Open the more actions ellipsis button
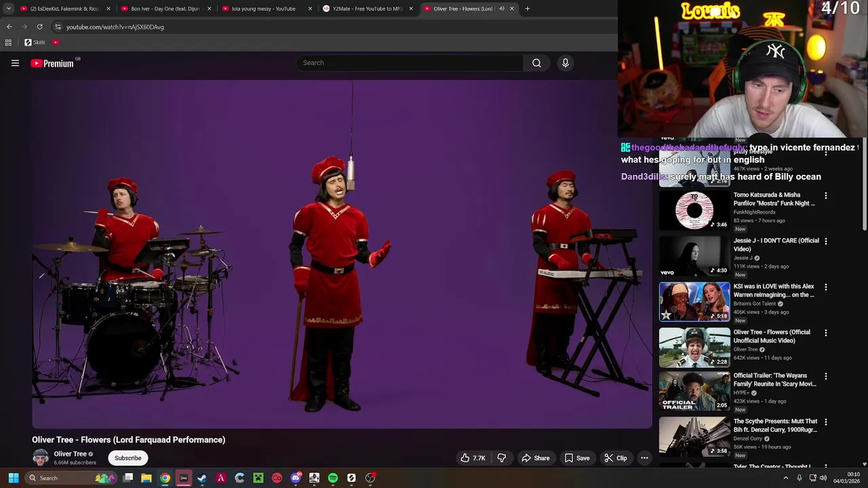868x488 pixels. tap(644, 458)
